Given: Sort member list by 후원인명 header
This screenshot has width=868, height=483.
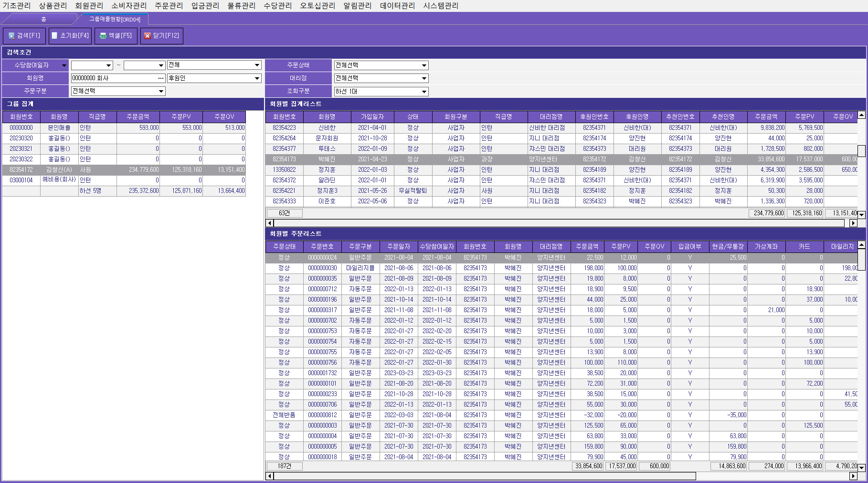Looking at the screenshot, I should click(x=637, y=117).
